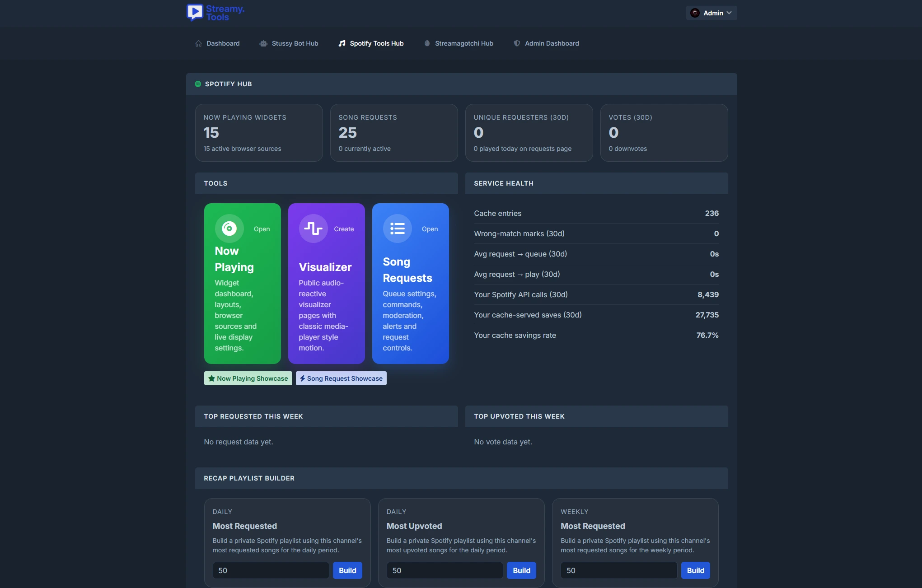Click the Avg request → play (30d) row
This screenshot has height=588, width=922.
coord(596,274)
